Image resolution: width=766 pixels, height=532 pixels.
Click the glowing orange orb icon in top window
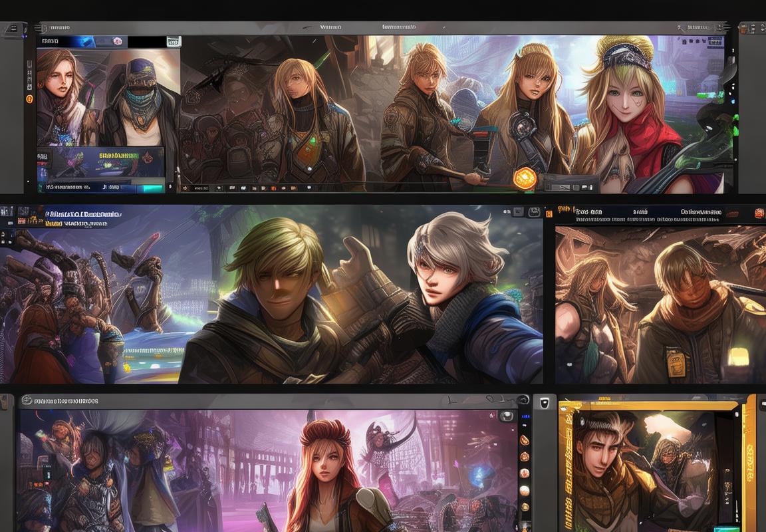coord(525,178)
